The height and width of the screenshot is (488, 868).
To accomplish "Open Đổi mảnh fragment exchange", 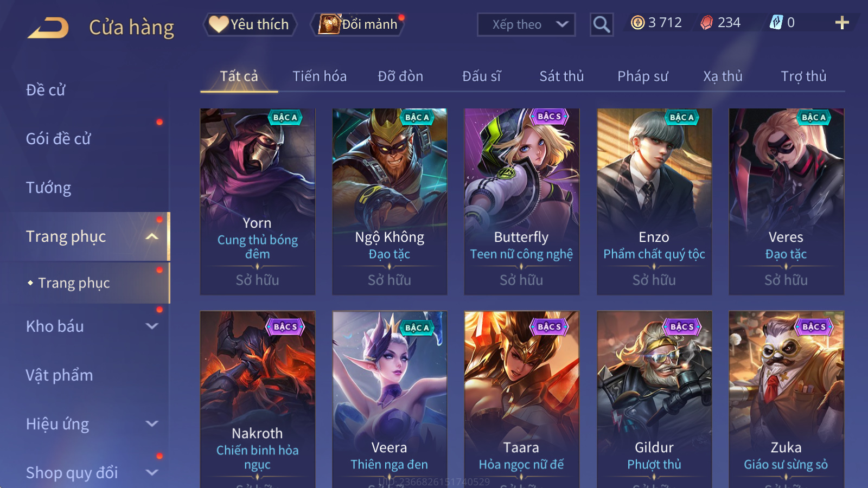I will click(358, 24).
